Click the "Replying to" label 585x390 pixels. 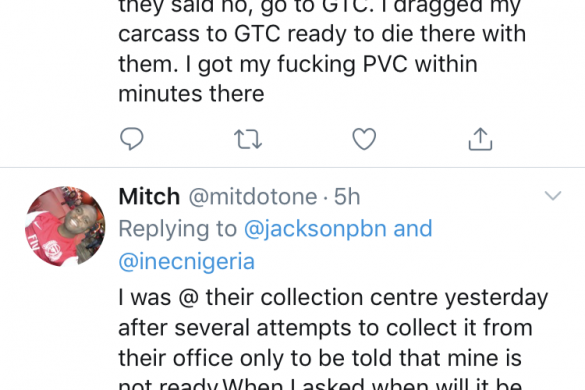[x=178, y=228]
